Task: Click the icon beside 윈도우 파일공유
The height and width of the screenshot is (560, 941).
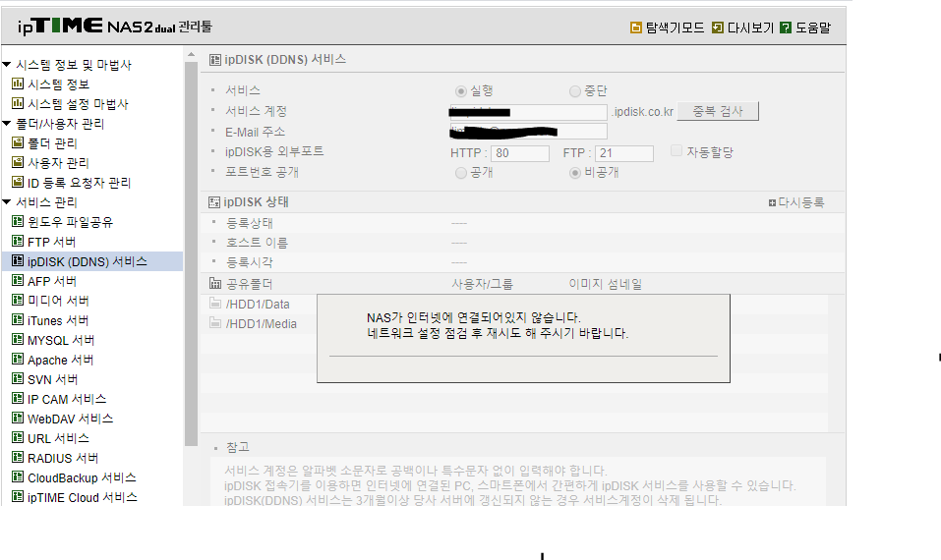Action: pyautogui.click(x=18, y=221)
